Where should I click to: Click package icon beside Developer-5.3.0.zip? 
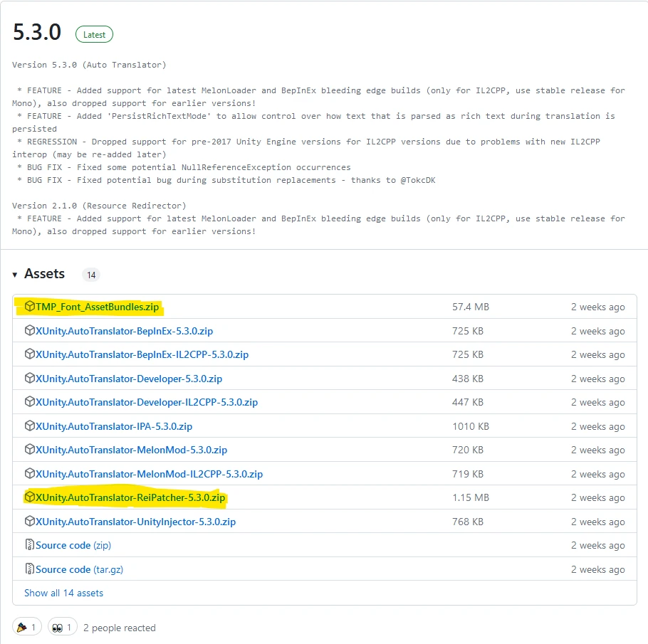coord(30,379)
